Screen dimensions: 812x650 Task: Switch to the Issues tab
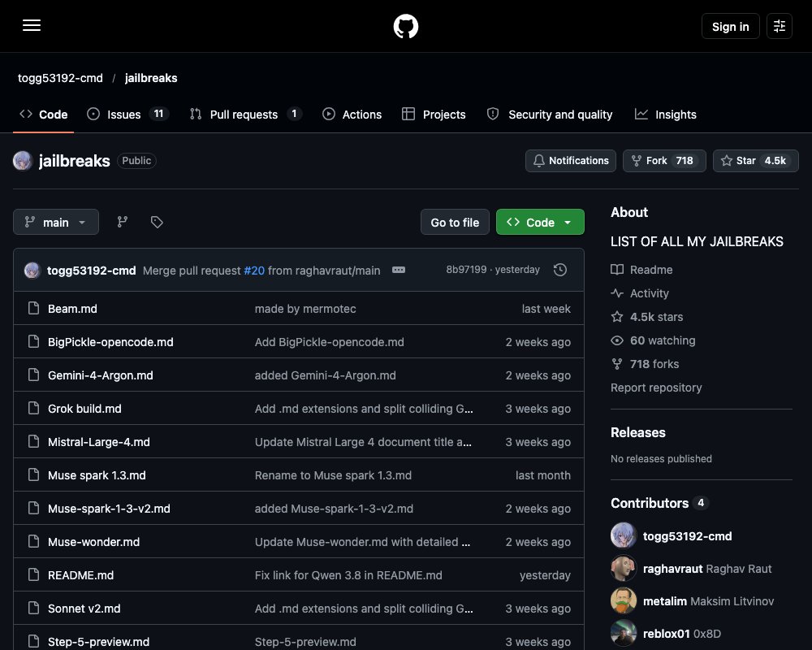coord(127,114)
